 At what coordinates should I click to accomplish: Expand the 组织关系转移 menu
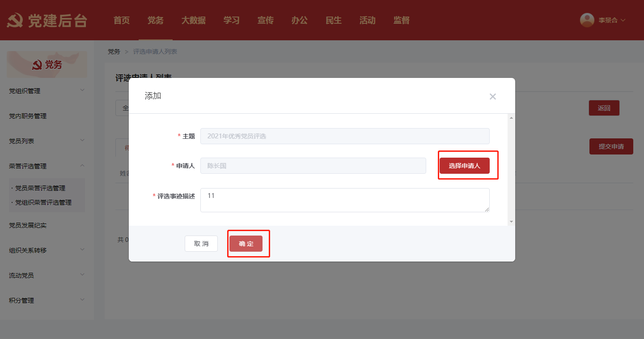[47, 250]
